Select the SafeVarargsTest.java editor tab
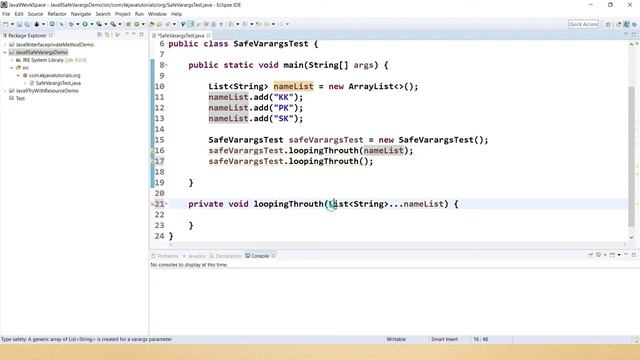 coord(180,36)
